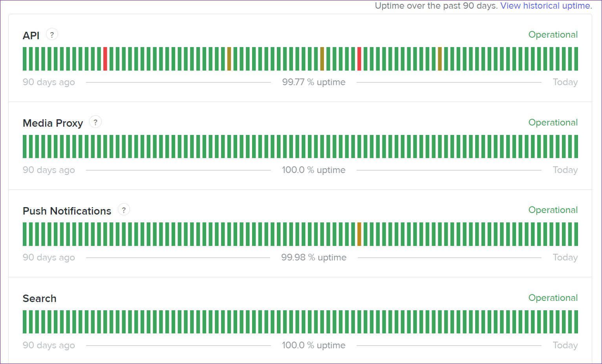The image size is (602, 364).
Task: Click the Media Proxy Operational status label
Action: pyautogui.click(x=553, y=122)
